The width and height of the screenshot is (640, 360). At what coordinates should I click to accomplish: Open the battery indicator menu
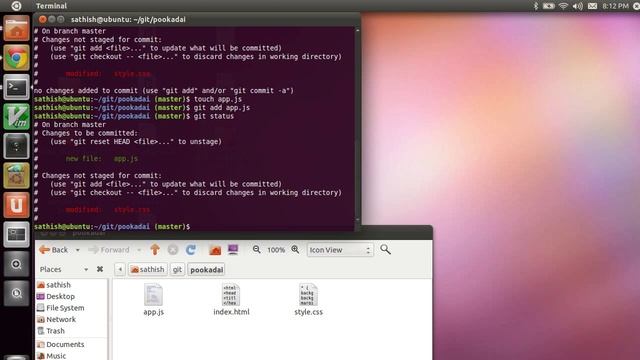[549, 6]
